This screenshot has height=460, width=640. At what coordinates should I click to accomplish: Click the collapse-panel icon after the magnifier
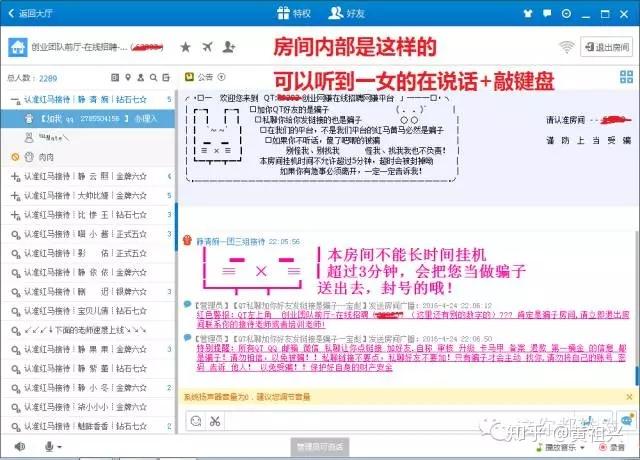(166, 77)
